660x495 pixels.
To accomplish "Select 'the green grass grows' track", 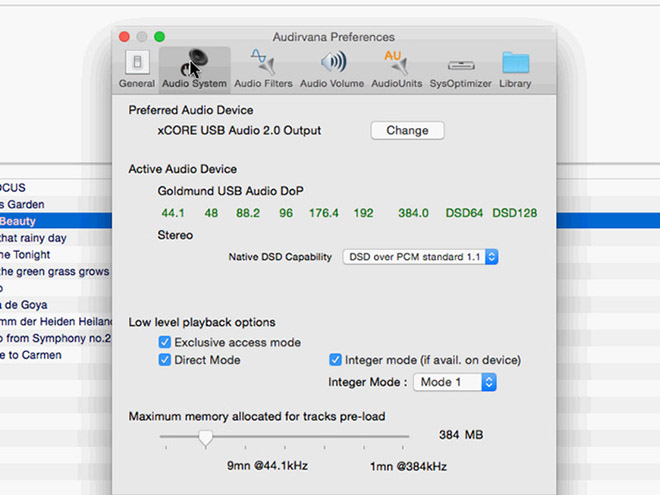I will point(56,271).
